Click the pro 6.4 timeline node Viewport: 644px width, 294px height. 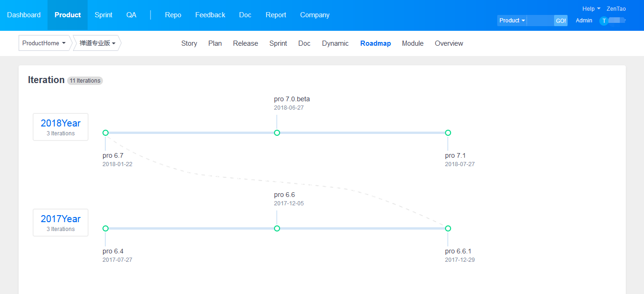click(105, 229)
